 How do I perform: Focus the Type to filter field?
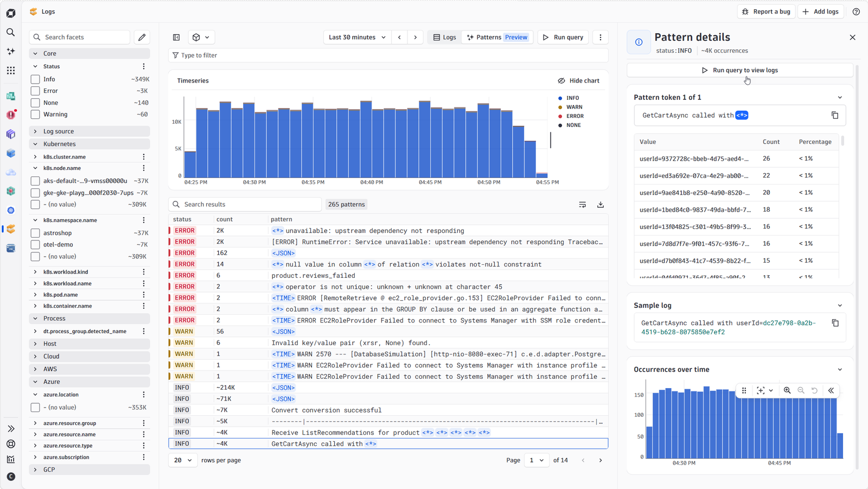coord(388,55)
